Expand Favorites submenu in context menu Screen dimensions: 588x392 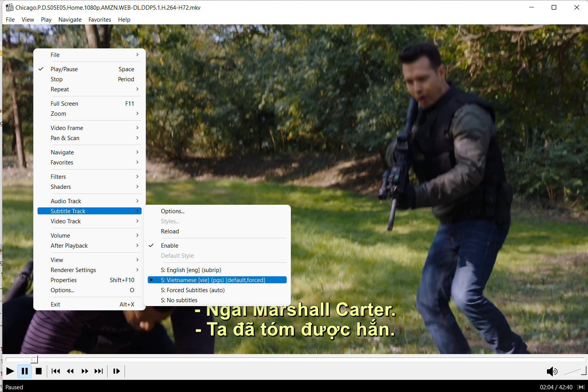(x=89, y=163)
